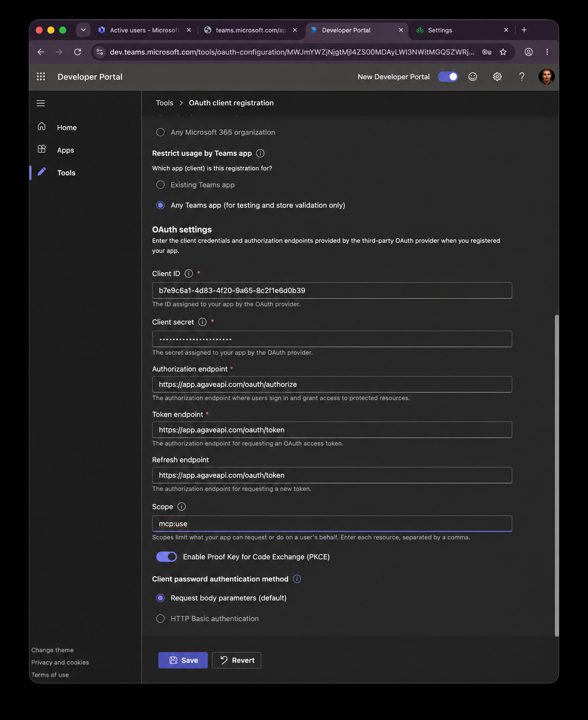Open the password key icon in address bar
Image resolution: width=588 pixels, height=720 pixels.
pos(486,52)
